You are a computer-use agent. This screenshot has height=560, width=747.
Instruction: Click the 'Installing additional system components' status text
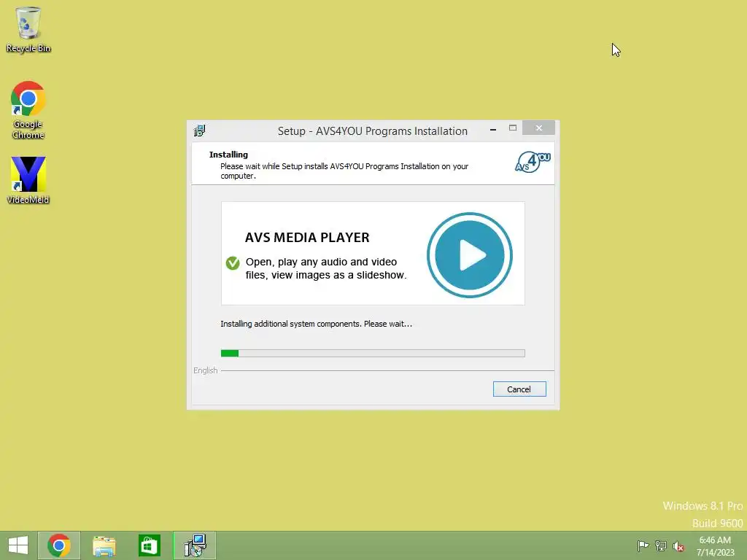(x=316, y=324)
